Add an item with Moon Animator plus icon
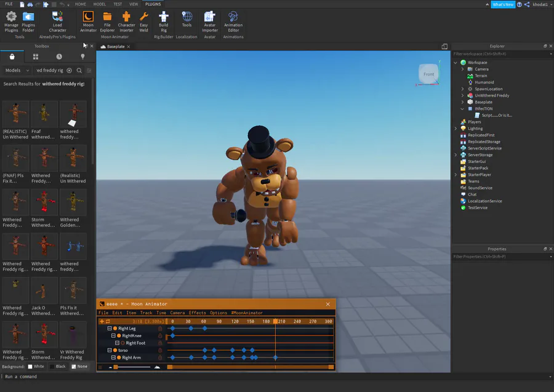Screen dimensions: 554x392 (x=102, y=321)
